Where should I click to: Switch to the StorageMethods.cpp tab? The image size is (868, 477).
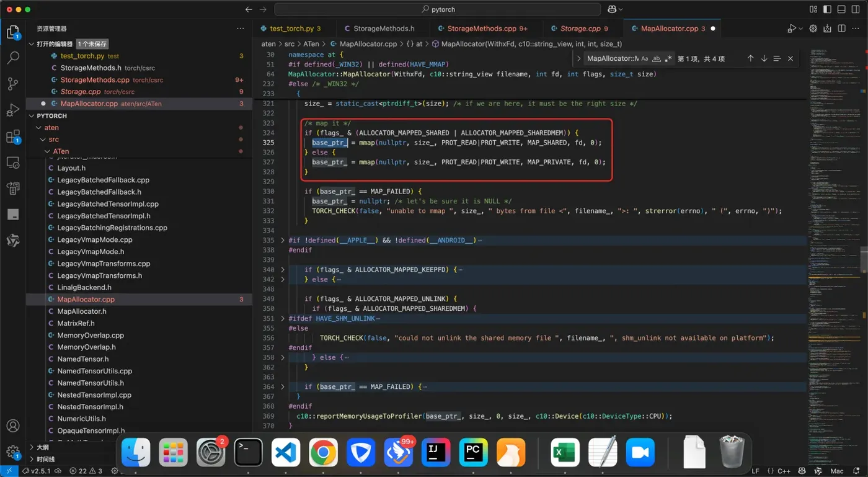(x=486, y=29)
